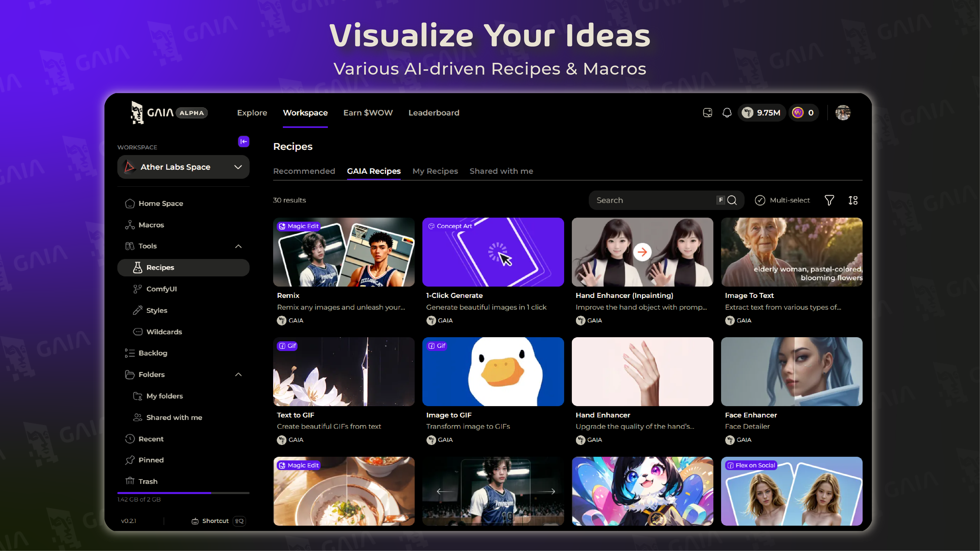
Task: Open the Image to GIF duck thumbnail
Action: tap(493, 372)
